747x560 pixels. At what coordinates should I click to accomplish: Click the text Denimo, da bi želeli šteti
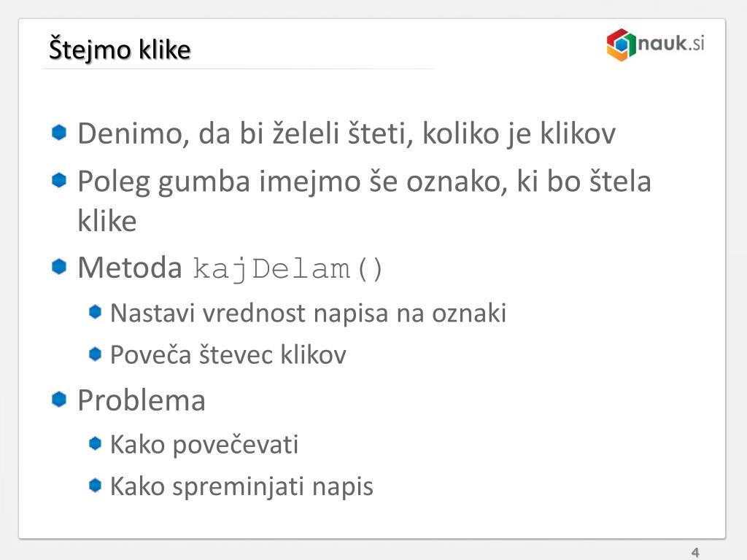pyautogui.click(x=244, y=134)
